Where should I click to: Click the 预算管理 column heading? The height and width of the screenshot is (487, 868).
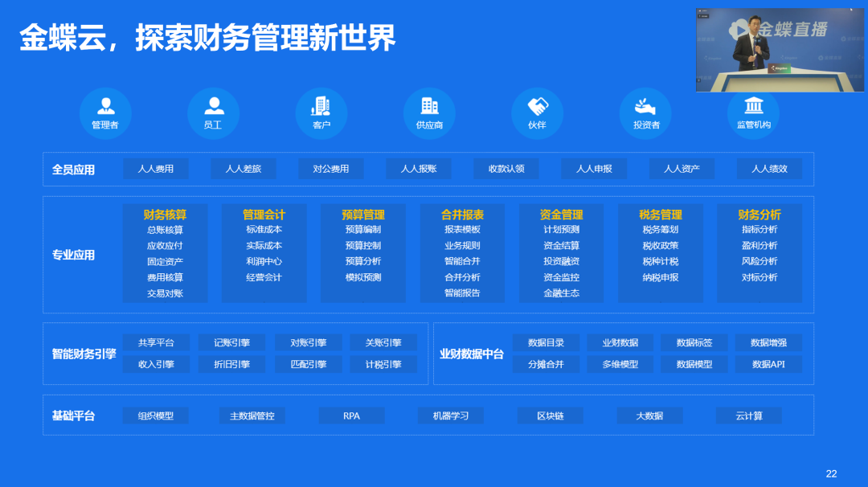(363, 215)
